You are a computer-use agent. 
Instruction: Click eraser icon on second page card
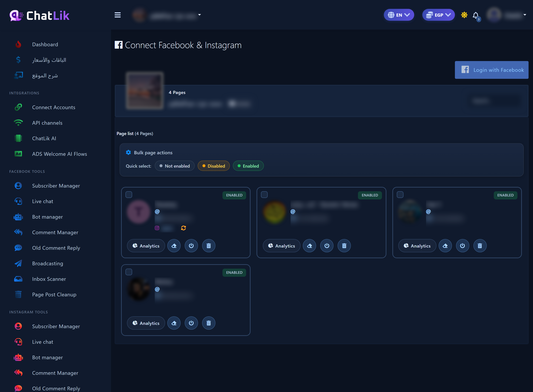pyautogui.click(x=310, y=246)
